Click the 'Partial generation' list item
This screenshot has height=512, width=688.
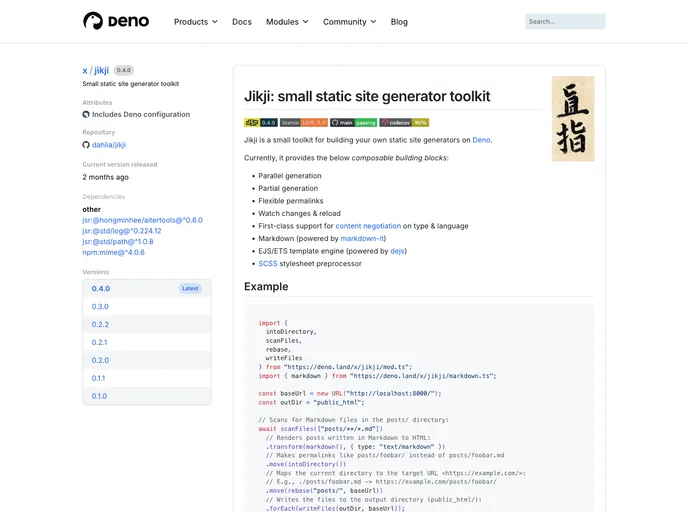(x=288, y=188)
